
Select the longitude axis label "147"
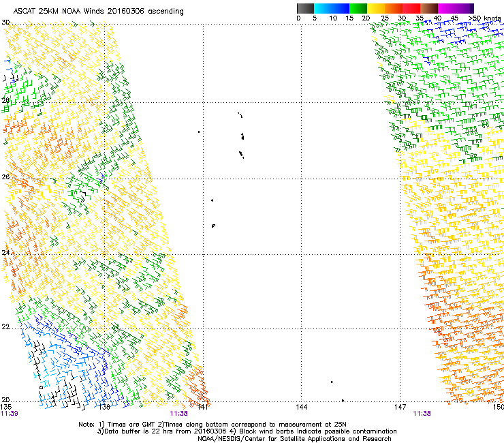(x=400, y=407)
